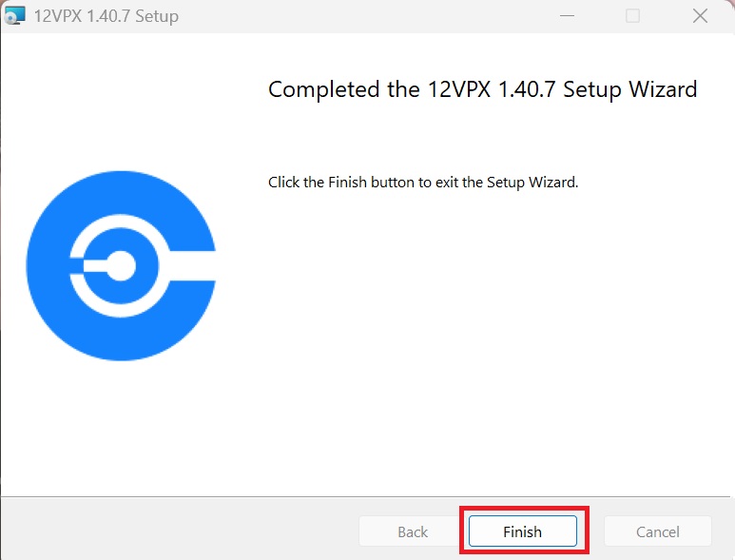Minimize the setup wizard window
Screen dimensions: 735x560
click(568, 16)
